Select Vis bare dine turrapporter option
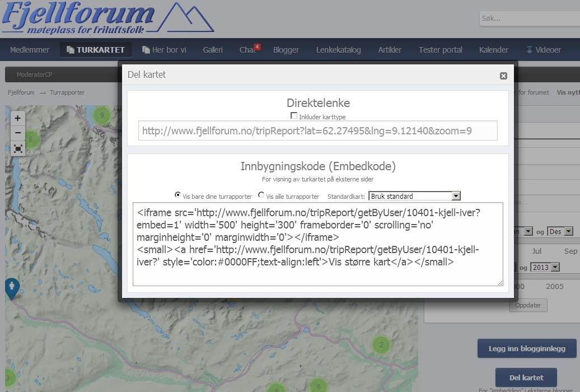Viewport: 580px width, 392px height. (x=178, y=195)
